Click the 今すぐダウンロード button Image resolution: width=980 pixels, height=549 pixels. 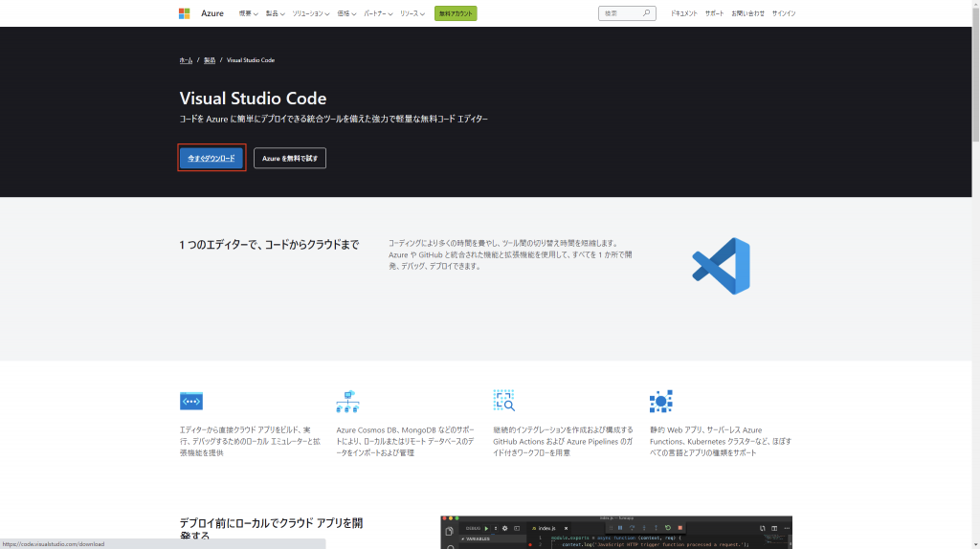(212, 158)
